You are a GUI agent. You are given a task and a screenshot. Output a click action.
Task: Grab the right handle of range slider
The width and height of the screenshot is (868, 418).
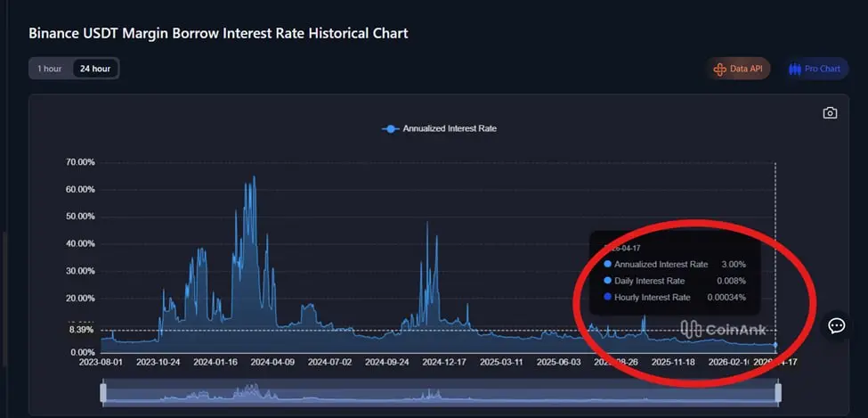tap(778, 392)
